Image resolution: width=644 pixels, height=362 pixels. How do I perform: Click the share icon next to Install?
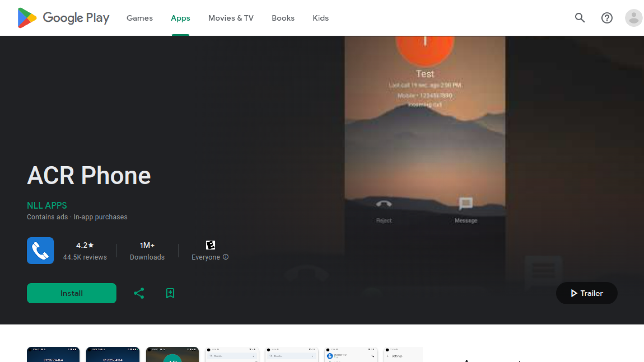click(139, 293)
